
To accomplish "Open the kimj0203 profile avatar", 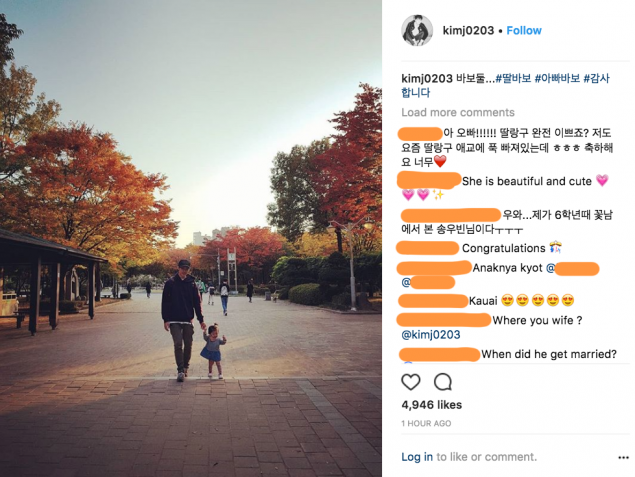I will pos(417,30).
